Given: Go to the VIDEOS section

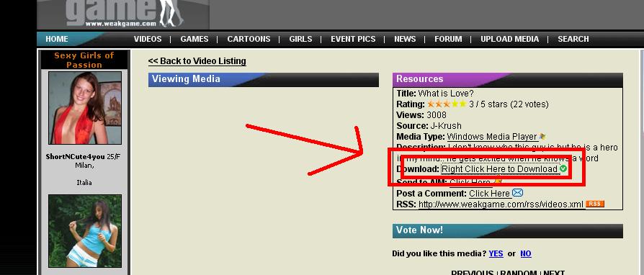Looking at the screenshot, I should tap(148, 39).
